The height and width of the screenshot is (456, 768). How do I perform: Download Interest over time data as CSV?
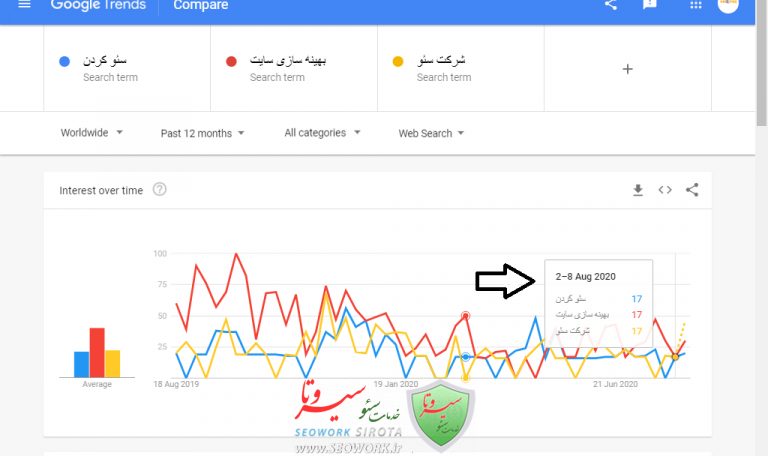[638, 190]
